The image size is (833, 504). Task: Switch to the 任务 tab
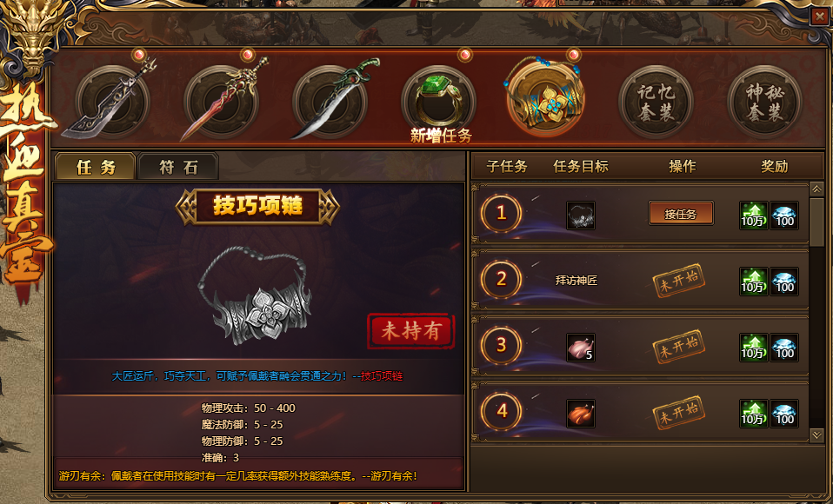point(96,167)
